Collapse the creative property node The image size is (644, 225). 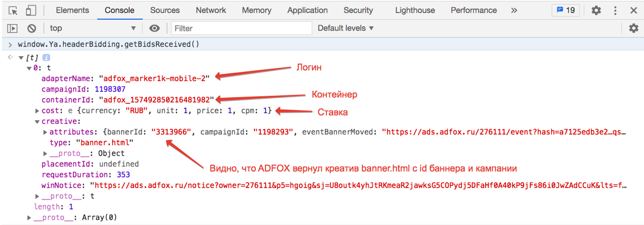point(37,121)
